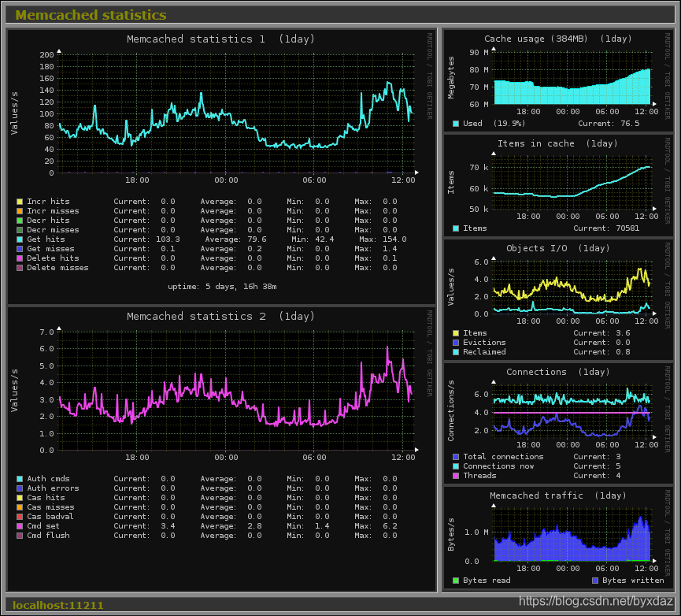The image size is (681, 616).
Task: Click the yellow Cas hits legend swatch
Action: click(20, 498)
